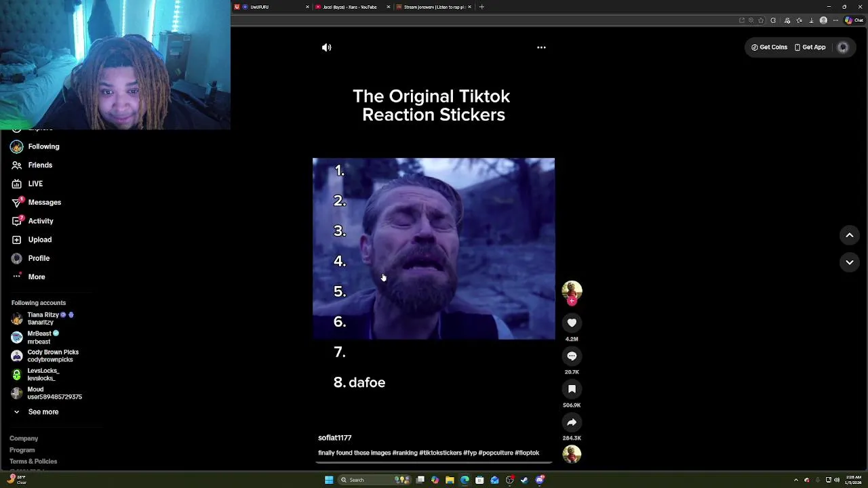This screenshot has width=868, height=488.
Task: Share the video using the arrow icon
Action: [572, 422]
